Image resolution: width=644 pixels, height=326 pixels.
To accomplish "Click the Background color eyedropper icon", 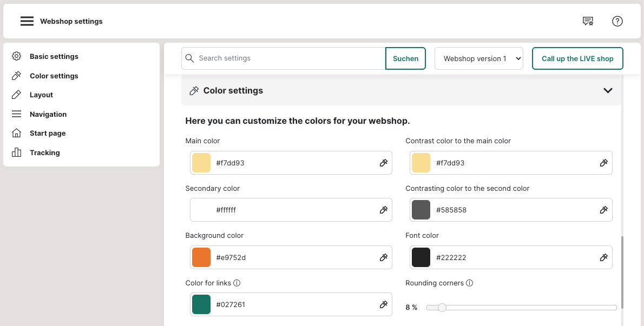I will point(384,257).
